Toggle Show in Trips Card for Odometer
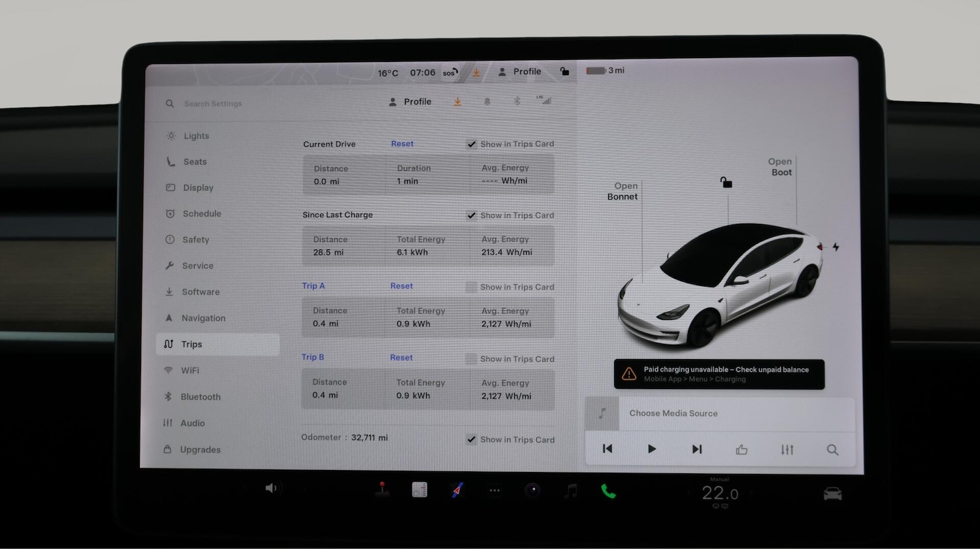 point(472,440)
